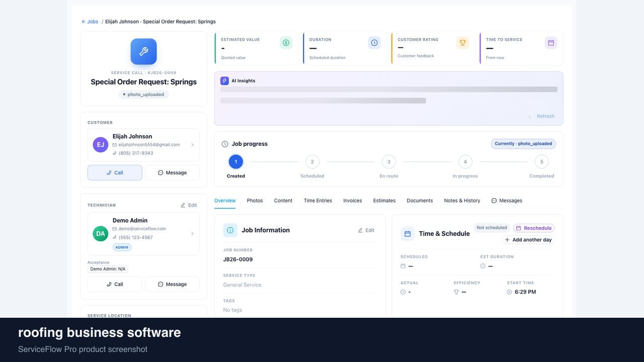Click the calendar icon on Time to Service card
The width and height of the screenshot is (644, 362).
(x=551, y=43)
